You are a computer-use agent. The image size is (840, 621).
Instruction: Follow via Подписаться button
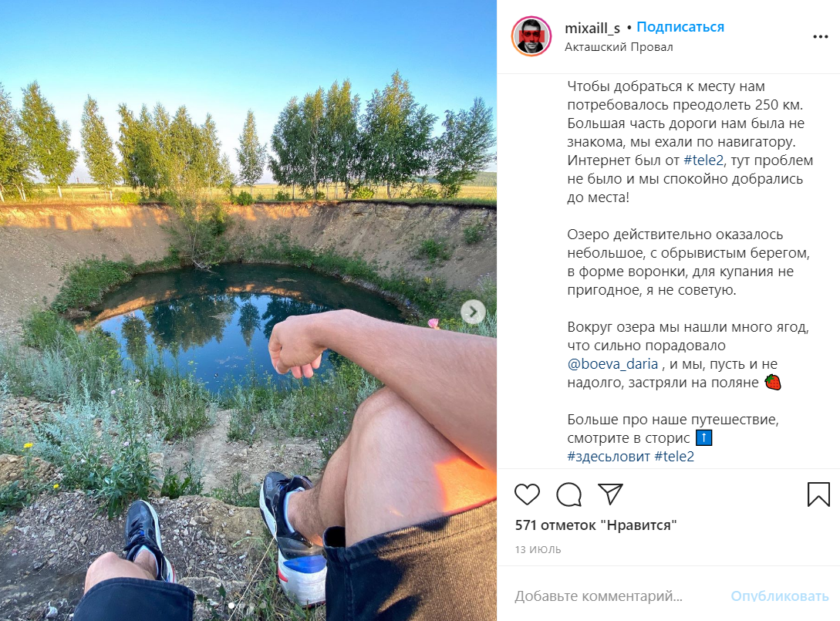pyautogui.click(x=680, y=27)
